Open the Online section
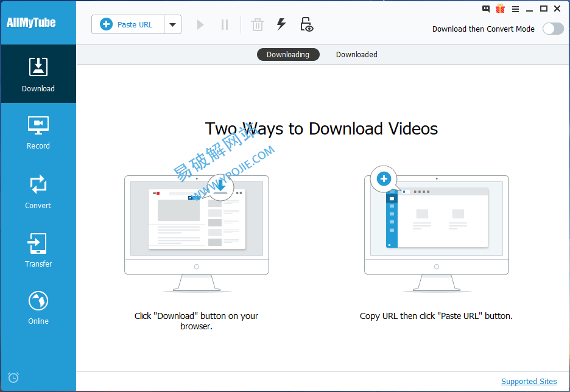The width and height of the screenshot is (570, 392). coord(38,306)
